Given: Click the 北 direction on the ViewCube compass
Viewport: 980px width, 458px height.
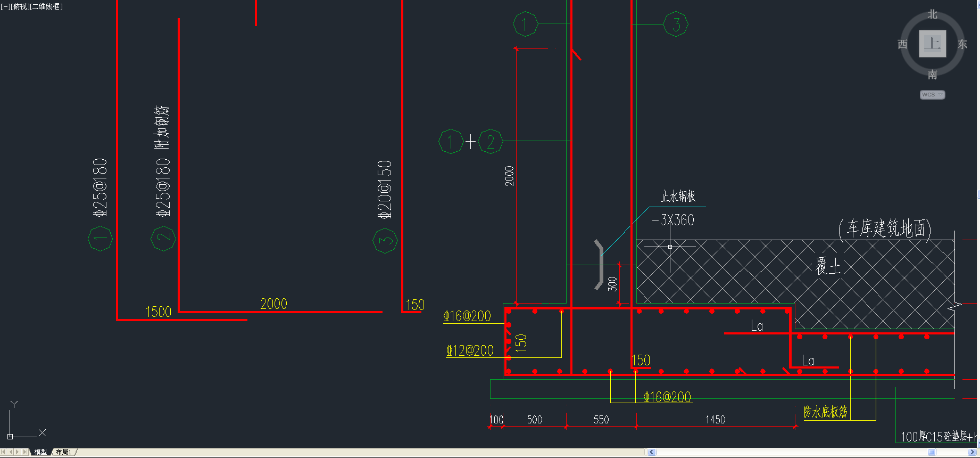Looking at the screenshot, I should (932, 14).
